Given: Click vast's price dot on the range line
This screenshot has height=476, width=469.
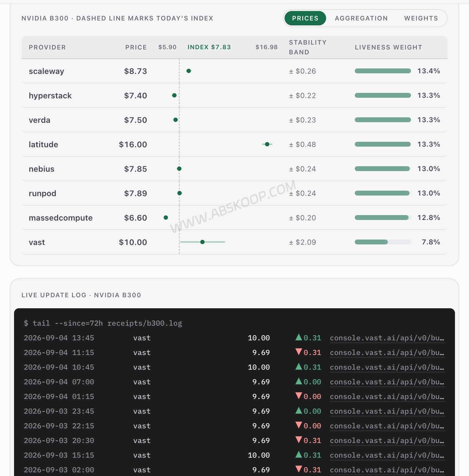Looking at the screenshot, I should pyautogui.click(x=202, y=242).
